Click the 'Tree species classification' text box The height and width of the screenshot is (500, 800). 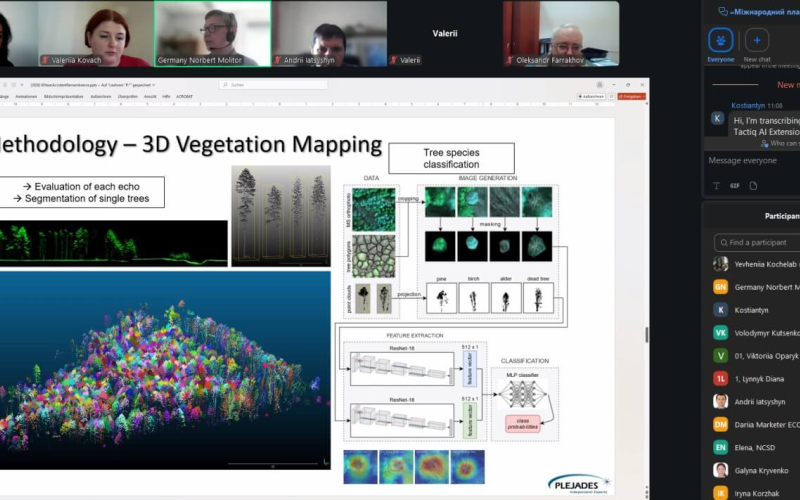coord(452,158)
